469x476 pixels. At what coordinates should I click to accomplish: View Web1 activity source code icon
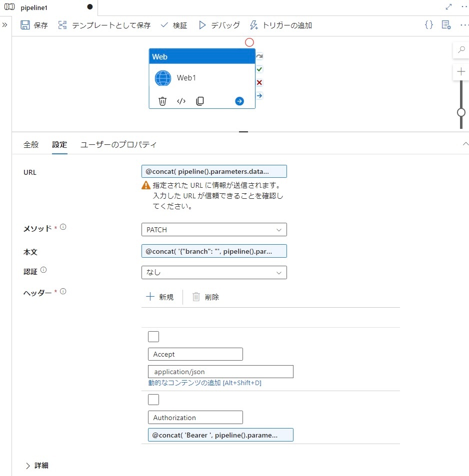[181, 101]
